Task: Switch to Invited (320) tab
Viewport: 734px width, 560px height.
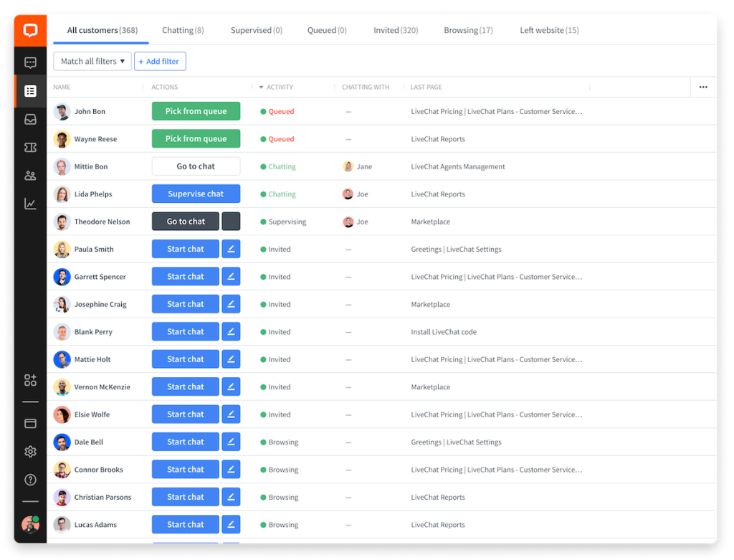Action: [396, 30]
